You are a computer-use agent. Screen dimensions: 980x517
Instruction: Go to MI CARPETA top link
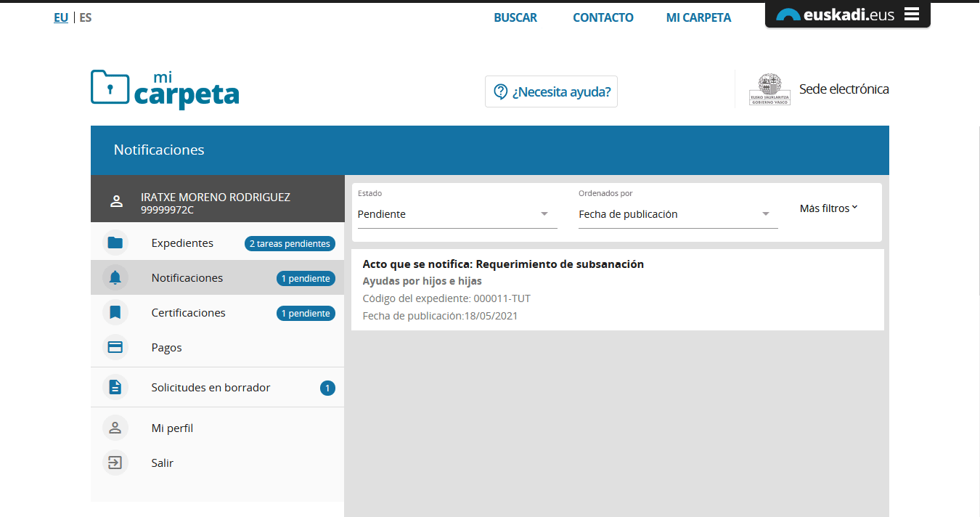click(x=698, y=18)
